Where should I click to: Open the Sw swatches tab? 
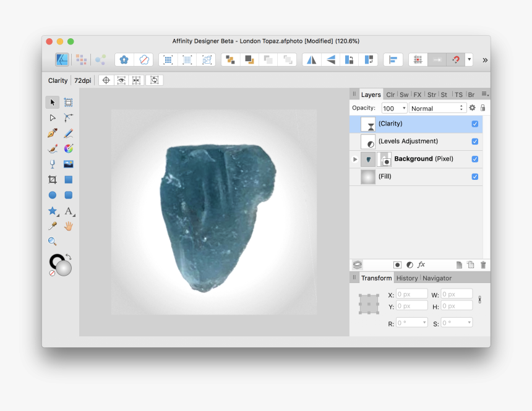(x=403, y=94)
